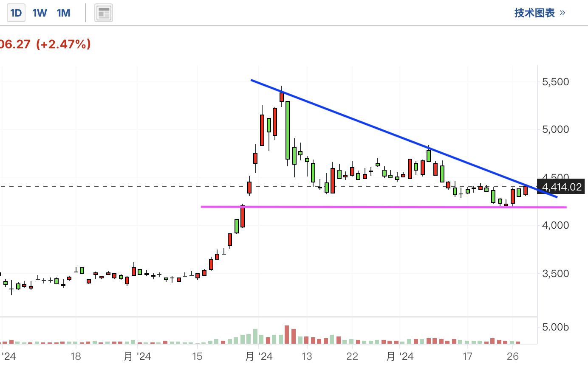Click the 5,500 price axis label
This screenshot has width=588, height=370.
(555, 81)
